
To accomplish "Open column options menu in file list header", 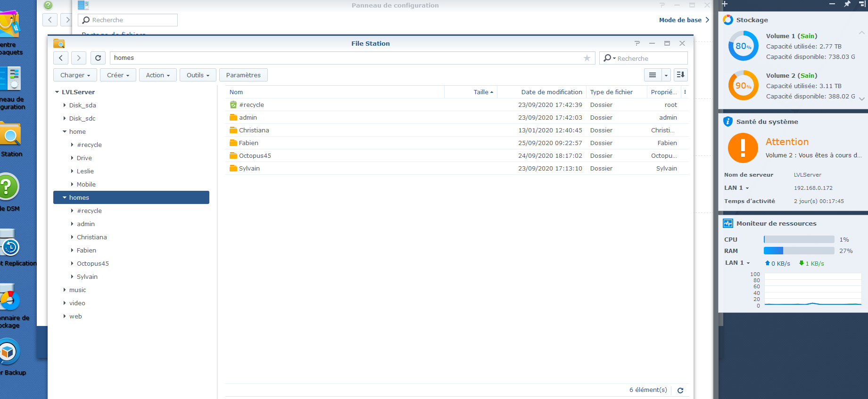I will (x=685, y=92).
